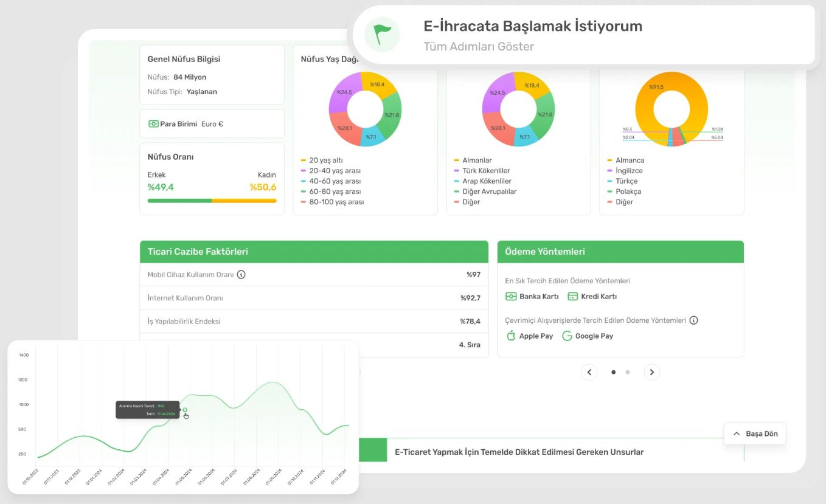Click the Türkçe legend entry

[x=623, y=181]
